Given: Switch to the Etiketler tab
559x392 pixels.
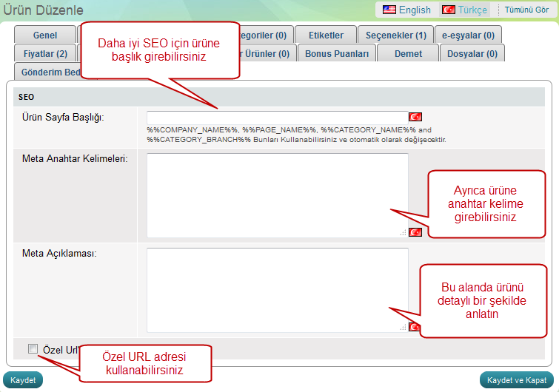Looking at the screenshot, I should [x=326, y=35].
